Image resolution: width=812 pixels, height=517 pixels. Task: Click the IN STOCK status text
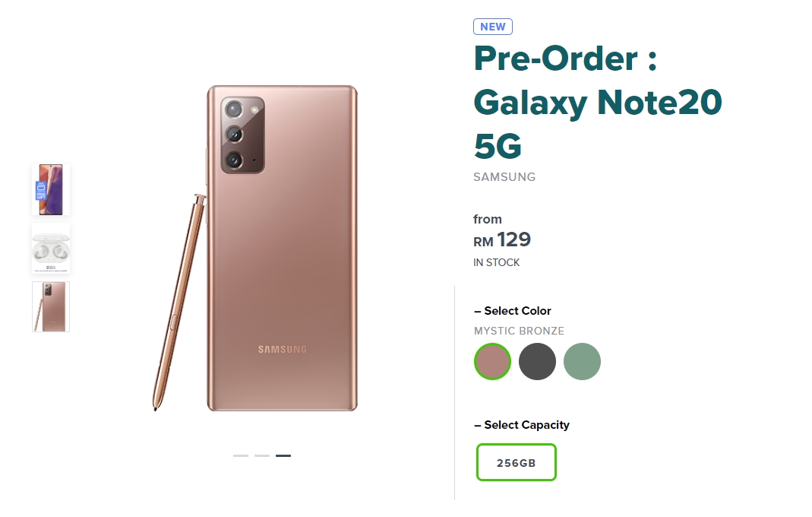pyautogui.click(x=497, y=262)
